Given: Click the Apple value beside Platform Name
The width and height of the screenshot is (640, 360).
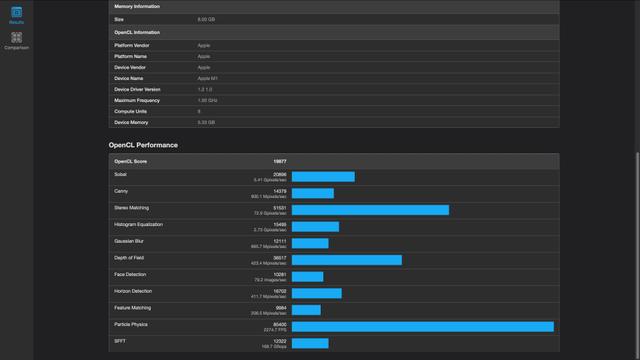Looking at the screenshot, I should pyautogui.click(x=204, y=56).
